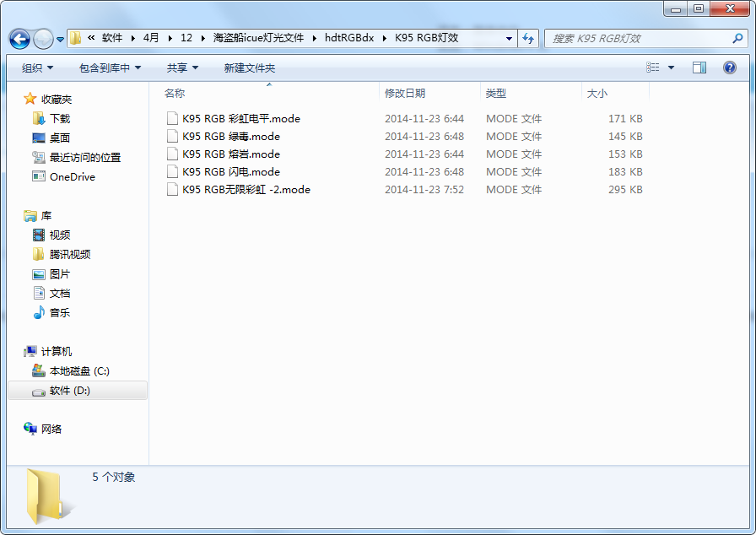Image resolution: width=756 pixels, height=535 pixels.
Task: Click the greyed Forward arrow button
Action: (x=43, y=39)
